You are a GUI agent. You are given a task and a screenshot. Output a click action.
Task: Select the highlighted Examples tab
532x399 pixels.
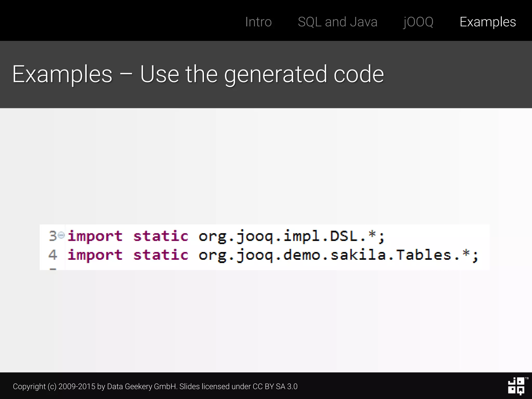coord(488,22)
